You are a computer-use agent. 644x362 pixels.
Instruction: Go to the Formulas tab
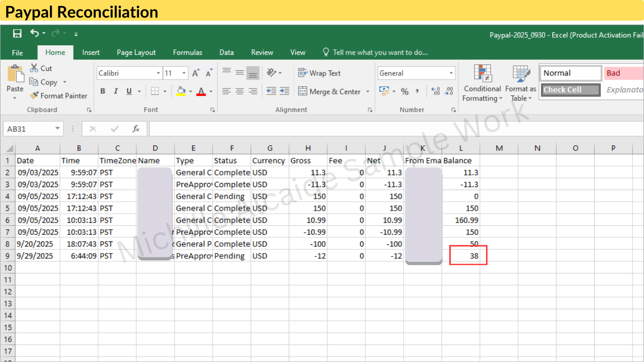[188, 52]
